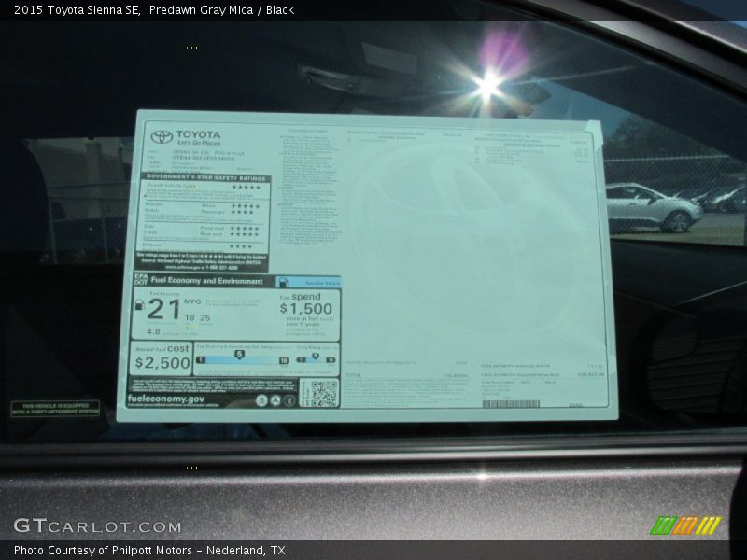Click the 'Annual fuel cost' label
747x560 pixels.
162,349
